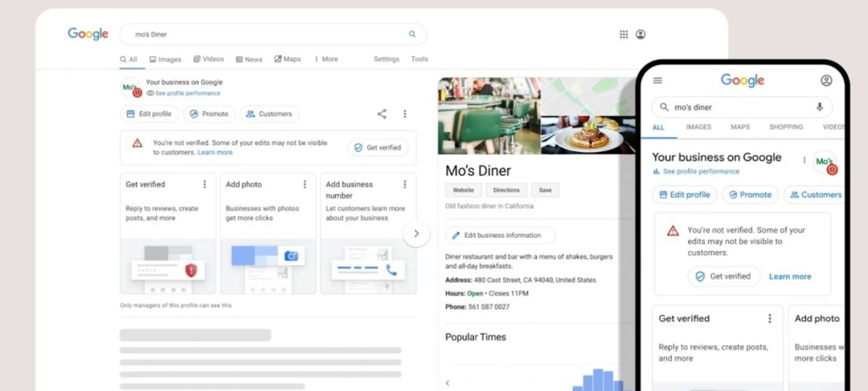The width and height of the screenshot is (868, 391).
Task: Tap the phone Get verified button
Action: (724, 277)
